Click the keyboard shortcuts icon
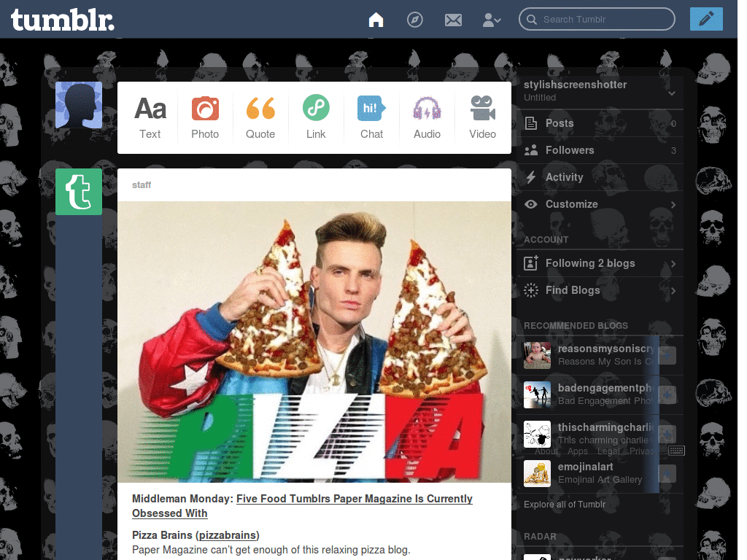This screenshot has width=747, height=560. tap(676, 451)
